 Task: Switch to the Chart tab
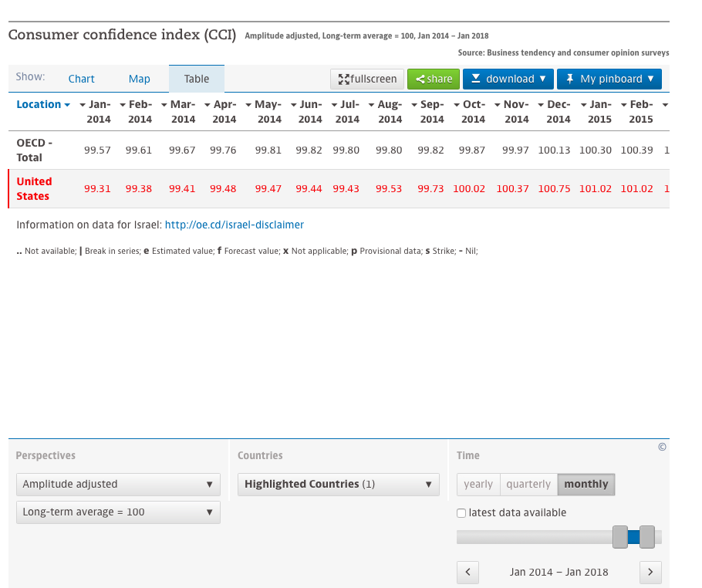click(81, 79)
